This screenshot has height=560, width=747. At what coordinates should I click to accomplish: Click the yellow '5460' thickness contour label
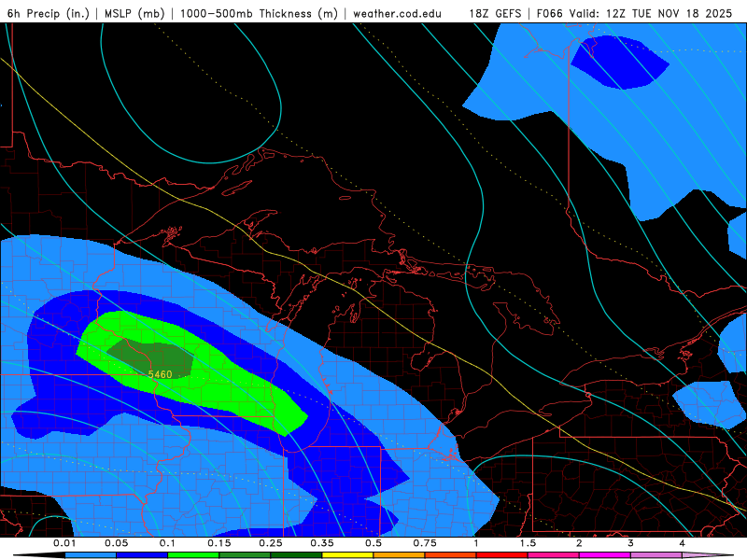click(x=160, y=375)
